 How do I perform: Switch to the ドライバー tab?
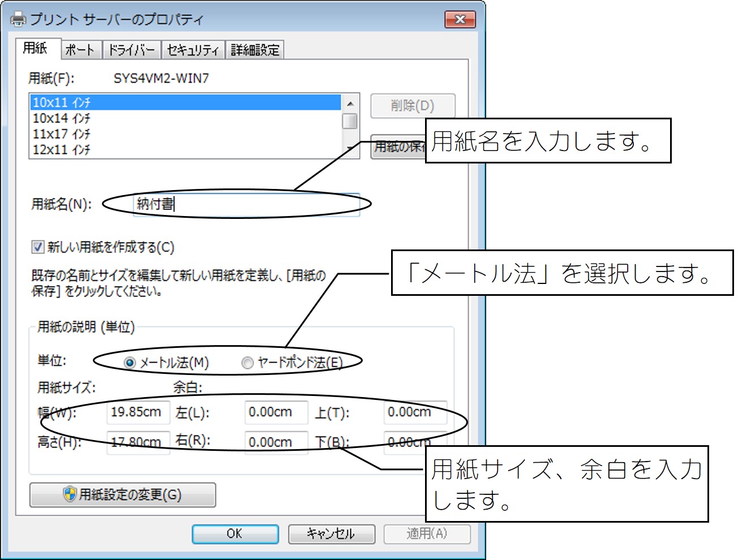(131, 50)
